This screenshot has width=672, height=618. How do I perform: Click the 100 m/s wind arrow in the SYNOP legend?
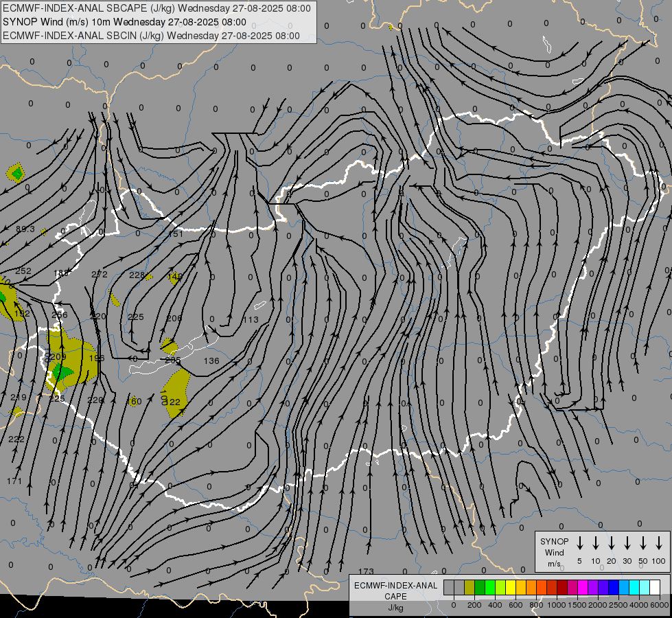[659, 543]
